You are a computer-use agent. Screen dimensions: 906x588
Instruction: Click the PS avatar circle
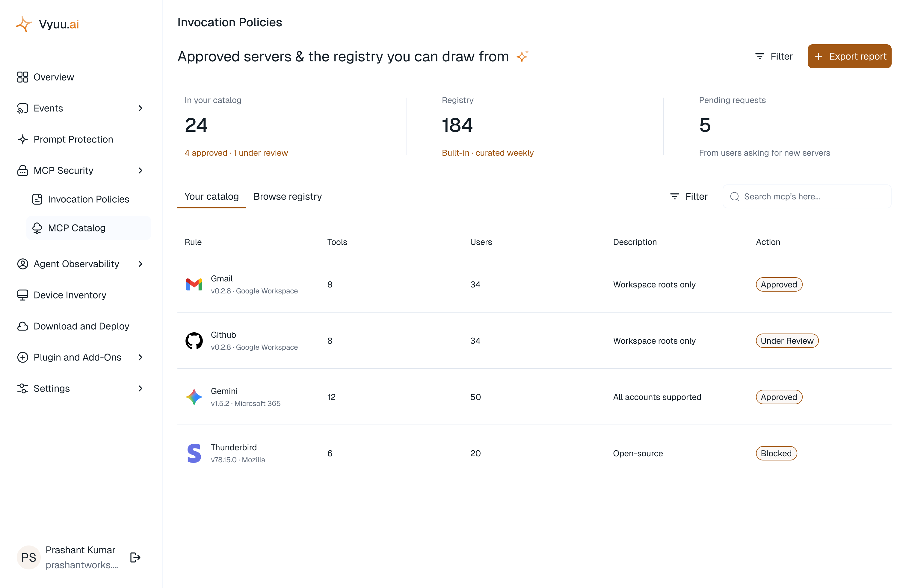coord(28,557)
